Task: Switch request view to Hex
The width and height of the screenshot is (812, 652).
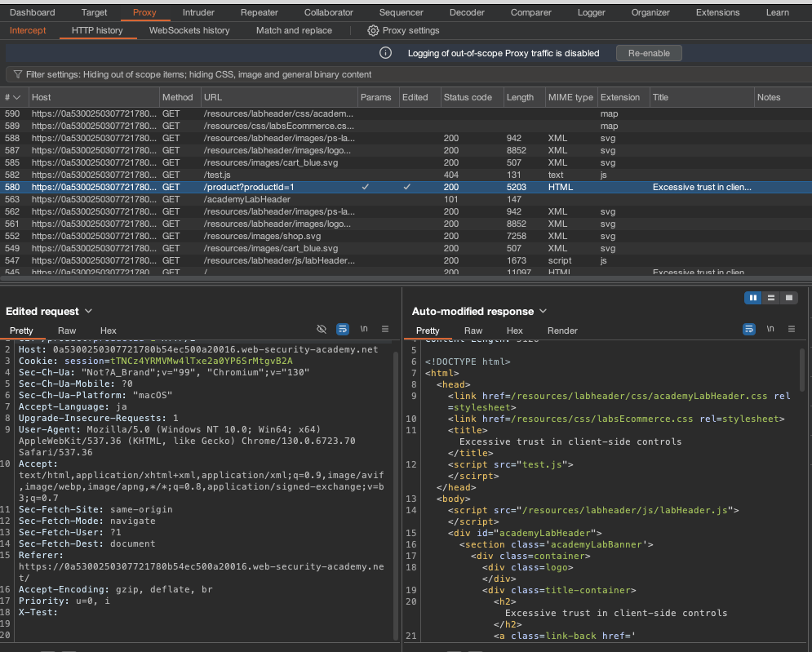Action: pyautogui.click(x=109, y=330)
